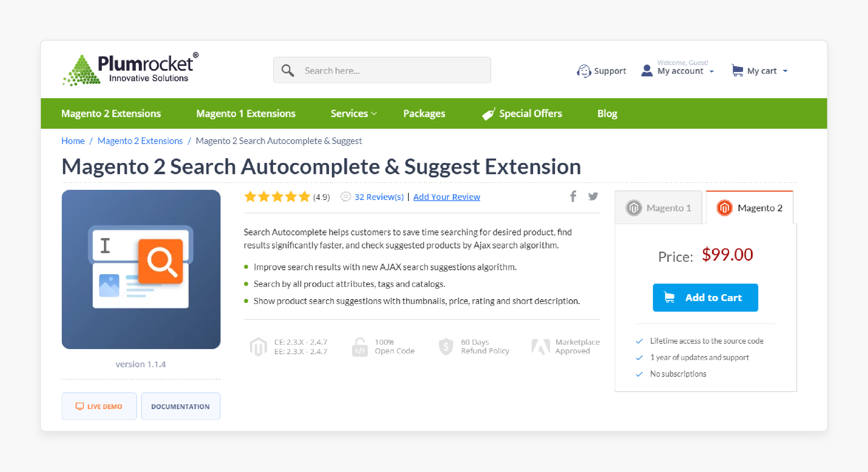Screen dimensions: 868x472
Task: Click 'No subscriptions' text
Action: [x=678, y=374]
